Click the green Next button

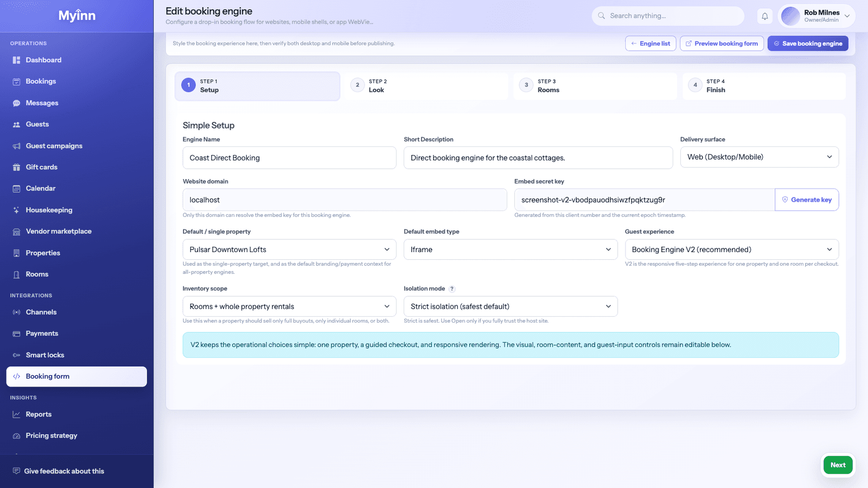[x=838, y=465]
